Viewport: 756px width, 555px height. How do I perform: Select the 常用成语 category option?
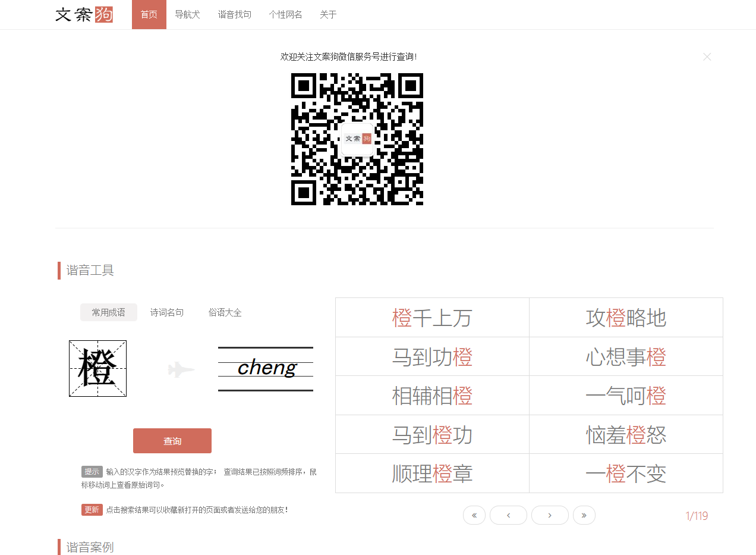click(x=109, y=312)
